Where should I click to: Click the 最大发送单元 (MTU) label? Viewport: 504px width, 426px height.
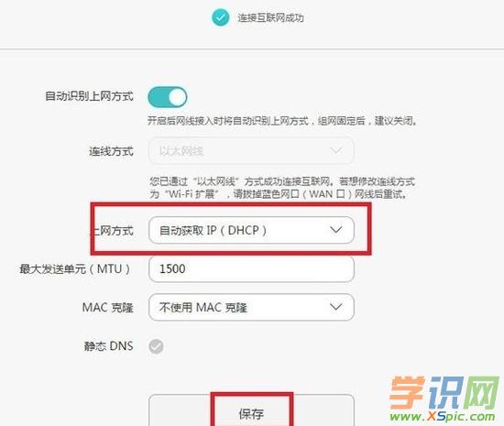[x=74, y=269]
